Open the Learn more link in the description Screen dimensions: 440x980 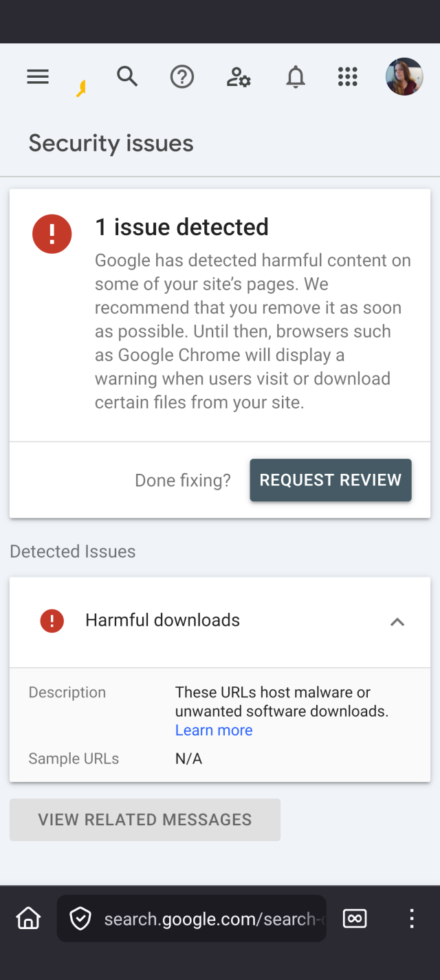213,730
